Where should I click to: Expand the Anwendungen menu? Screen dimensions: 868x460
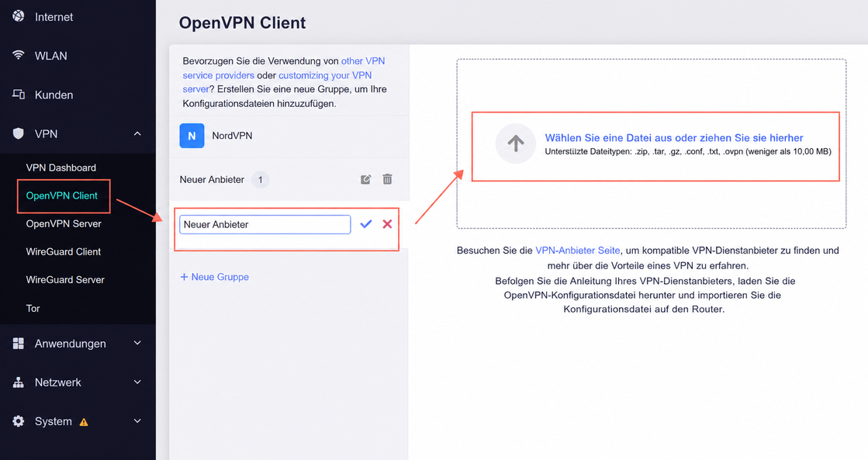tap(137, 343)
